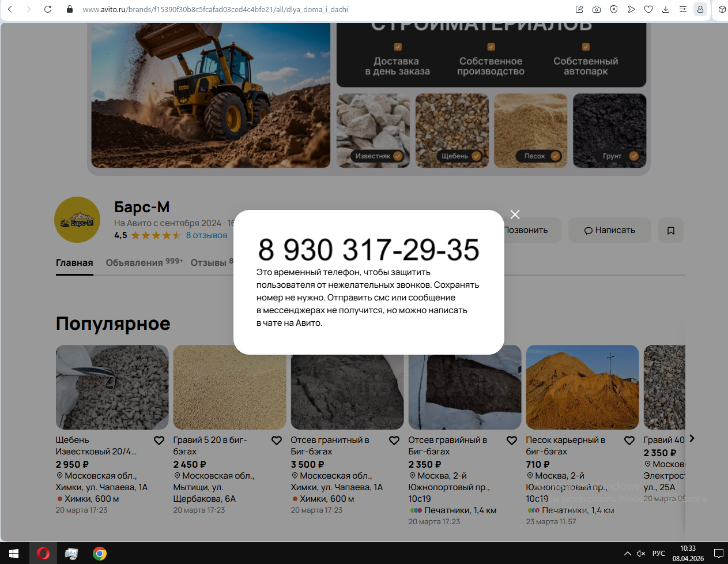The height and width of the screenshot is (564, 728).
Task: Open Chrome from the taskbar
Action: pyautogui.click(x=100, y=554)
